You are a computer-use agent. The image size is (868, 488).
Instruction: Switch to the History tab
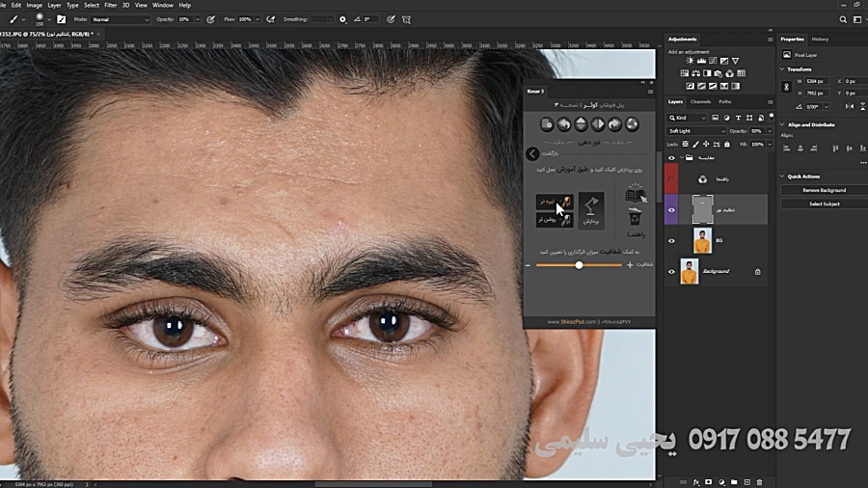pos(820,40)
